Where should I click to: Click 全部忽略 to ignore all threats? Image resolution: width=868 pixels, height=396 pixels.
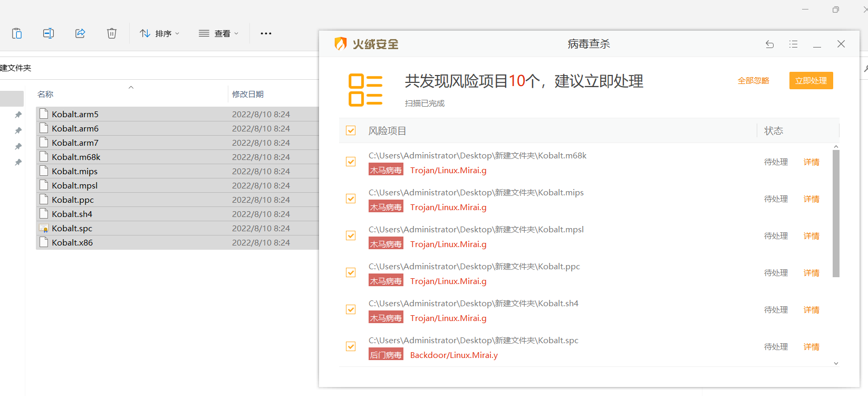753,80
